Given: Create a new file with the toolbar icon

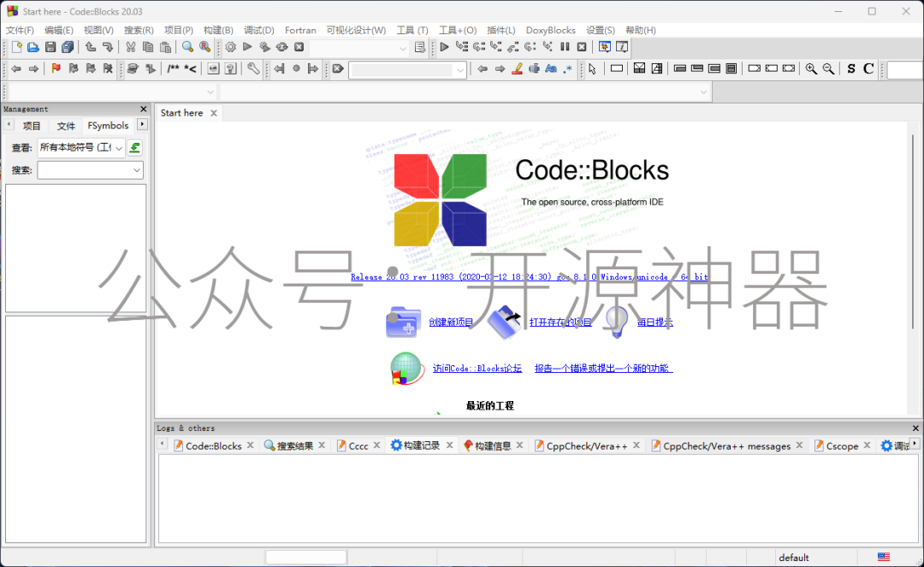Looking at the screenshot, I should 16,47.
